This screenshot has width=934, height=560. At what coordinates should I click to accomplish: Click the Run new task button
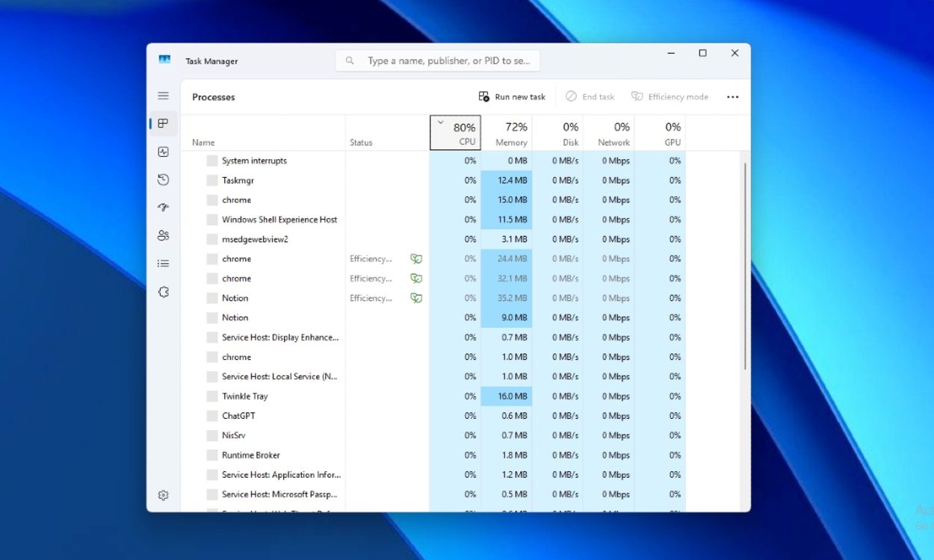point(512,97)
